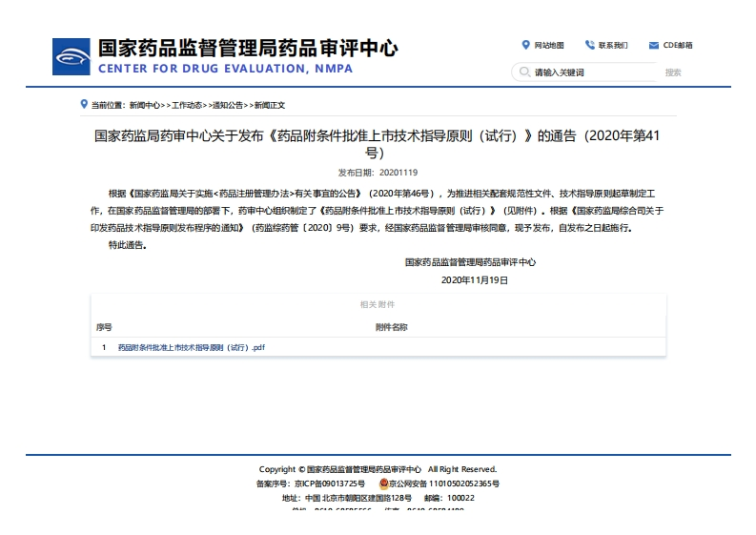Click the breadcrumb location pin icon
This screenshot has height=535, width=756.
click(x=84, y=104)
